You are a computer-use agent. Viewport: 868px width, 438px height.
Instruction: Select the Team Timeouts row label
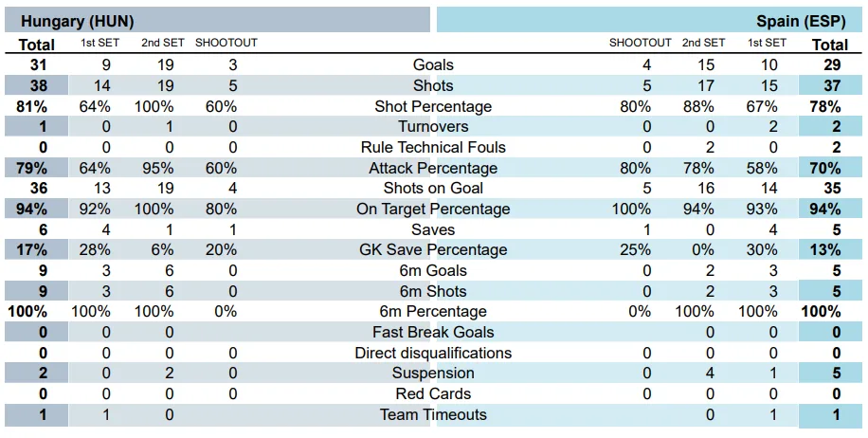pyautogui.click(x=433, y=414)
